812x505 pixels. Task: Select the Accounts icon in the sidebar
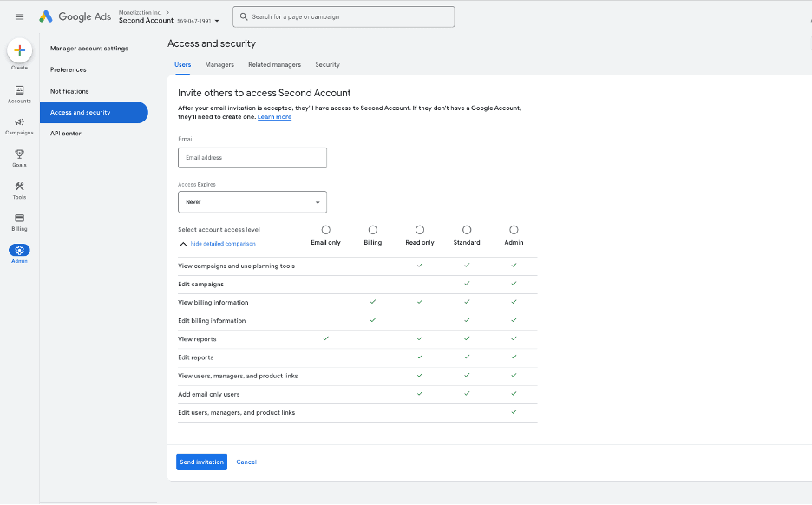(19, 90)
